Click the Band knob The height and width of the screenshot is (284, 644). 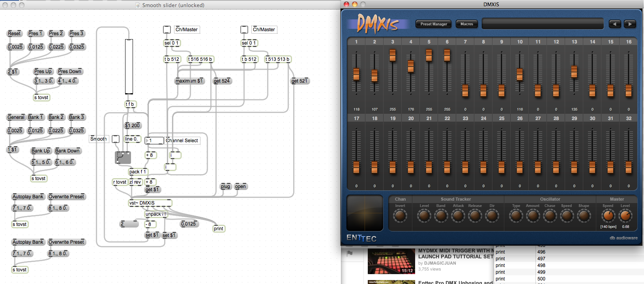pyautogui.click(x=441, y=216)
